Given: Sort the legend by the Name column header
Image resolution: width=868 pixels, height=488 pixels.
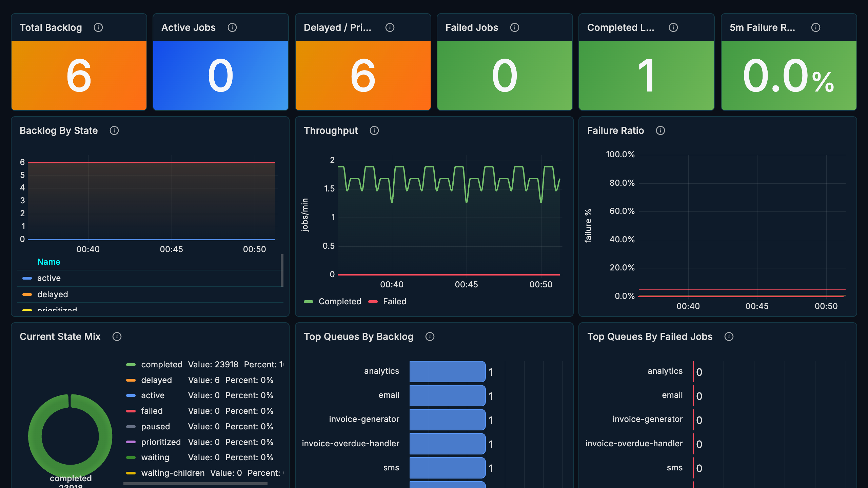Looking at the screenshot, I should pyautogui.click(x=49, y=262).
